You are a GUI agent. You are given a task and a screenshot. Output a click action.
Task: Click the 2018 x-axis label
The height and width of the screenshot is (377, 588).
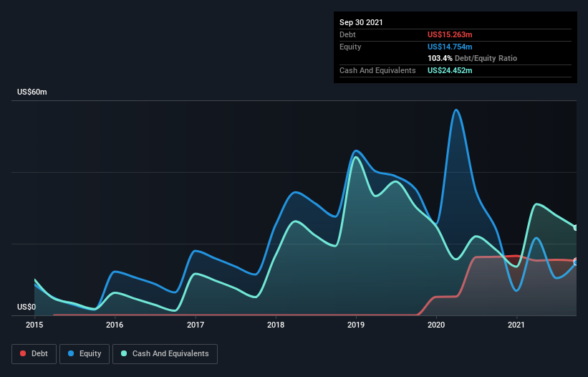(276, 325)
